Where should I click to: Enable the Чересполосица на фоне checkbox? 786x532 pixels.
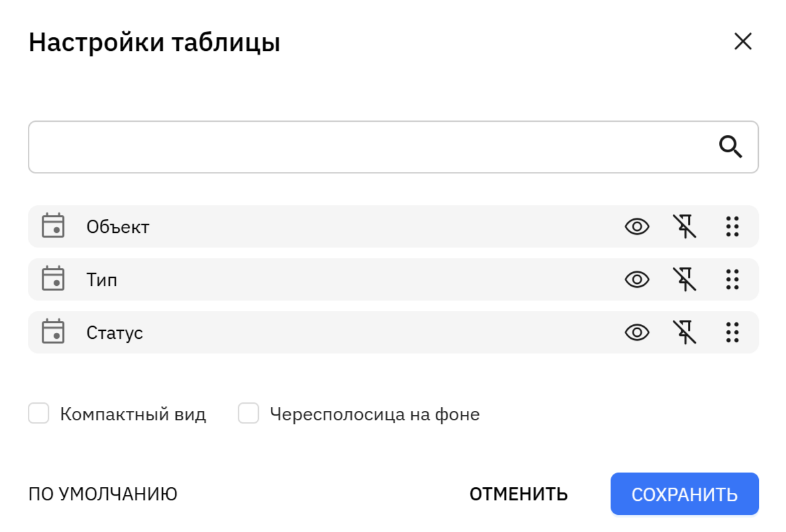(248, 414)
